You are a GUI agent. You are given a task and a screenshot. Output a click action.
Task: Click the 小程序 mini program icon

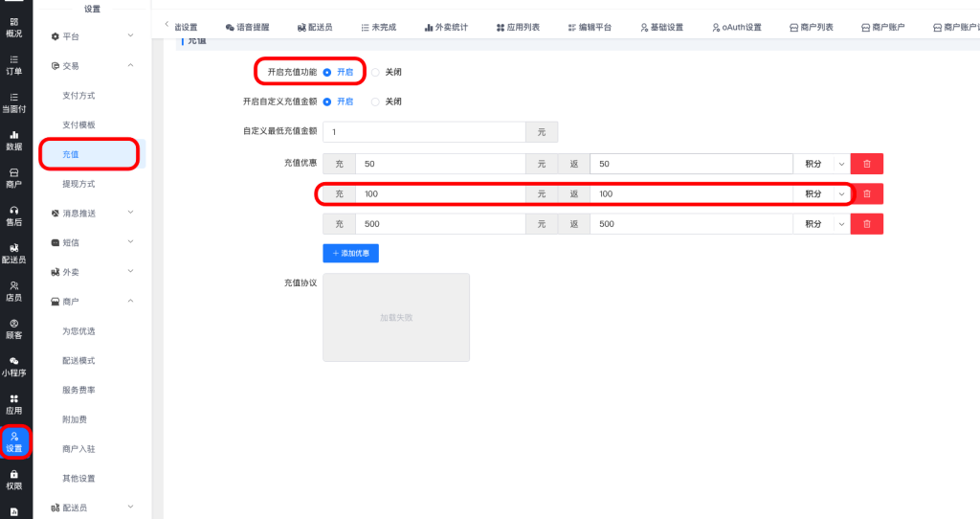point(14,366)
